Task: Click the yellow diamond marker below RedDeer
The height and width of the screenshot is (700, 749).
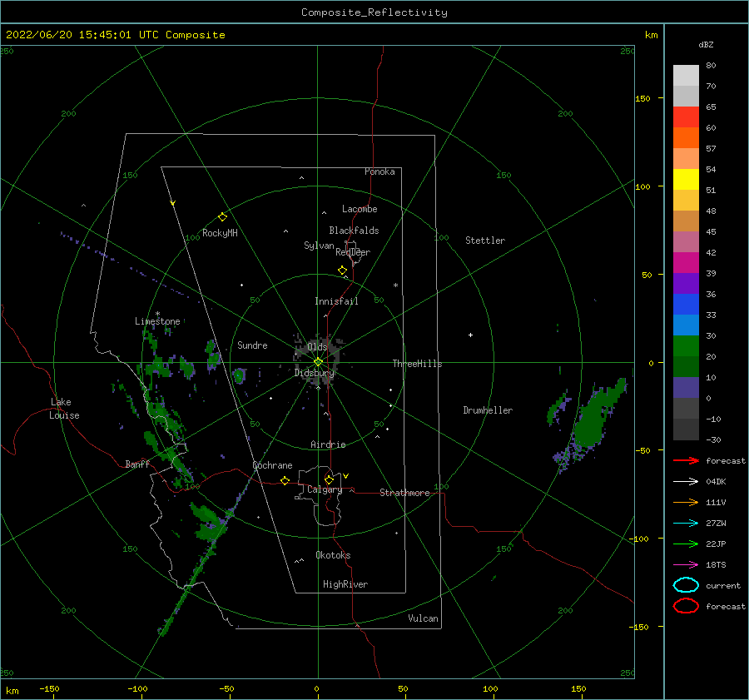Action: pyautogui.click(x=342, y=270)
